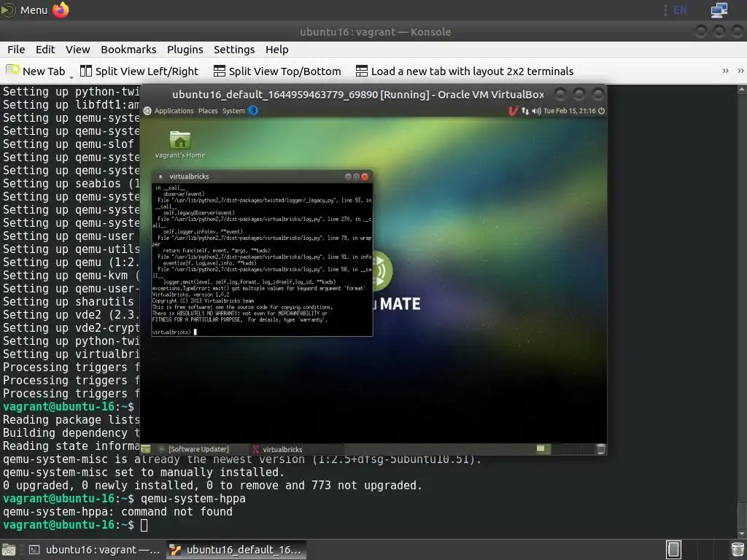Image resolution: width=747 pixels, height=560 pixels.
Task: Switch to ubuntu16 : vagrant Konsole taskbar entry
Action: point(94,550)
